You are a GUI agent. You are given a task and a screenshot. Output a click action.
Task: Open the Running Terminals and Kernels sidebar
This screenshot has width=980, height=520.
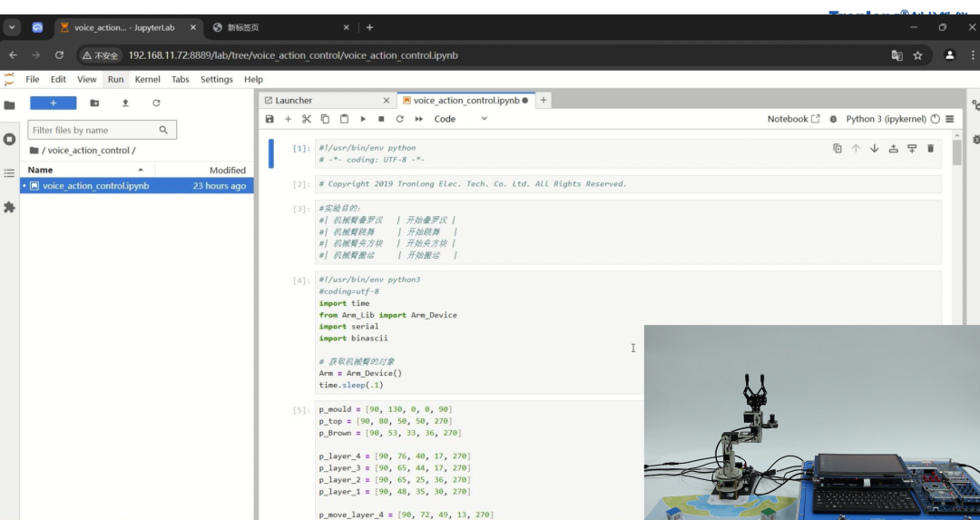pyautogui.click(x=9, y=139)
